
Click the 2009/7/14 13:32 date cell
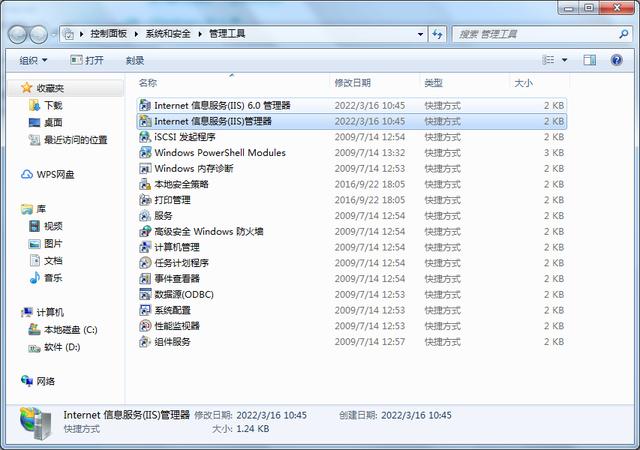click(370, 153)
